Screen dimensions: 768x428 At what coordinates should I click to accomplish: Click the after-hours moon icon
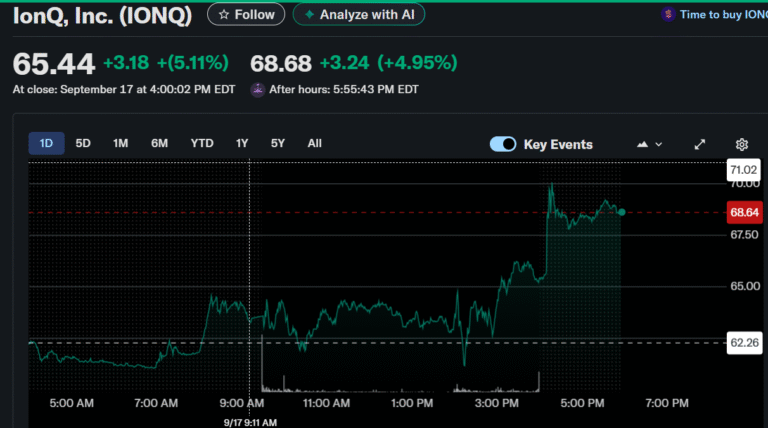(x=258, y=90)
